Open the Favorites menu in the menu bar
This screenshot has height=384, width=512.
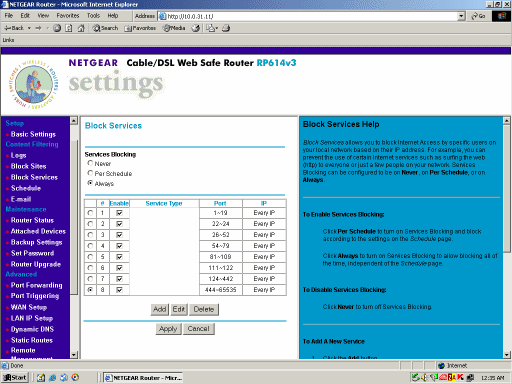click(68, 16)
